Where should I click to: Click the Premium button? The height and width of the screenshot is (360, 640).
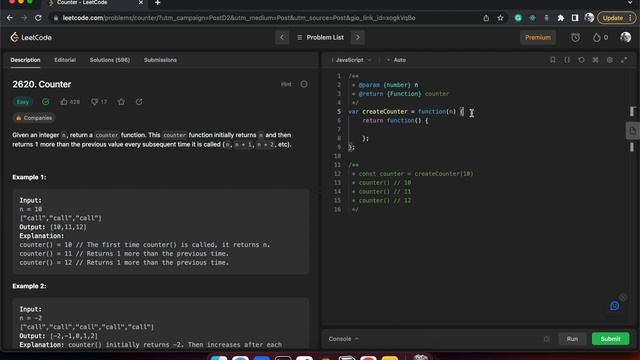(538, 38)
